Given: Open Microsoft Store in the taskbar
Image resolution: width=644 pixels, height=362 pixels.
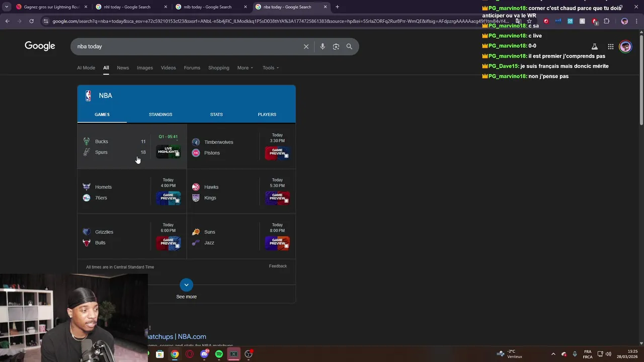Looking at the screenshot, I should coord(160,354).
